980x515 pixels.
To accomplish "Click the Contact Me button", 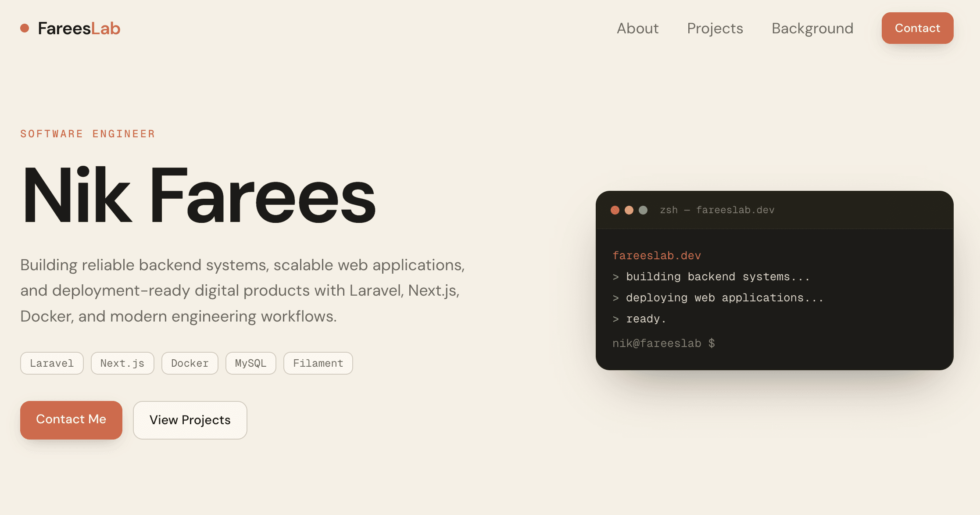I will click(71, 420).
